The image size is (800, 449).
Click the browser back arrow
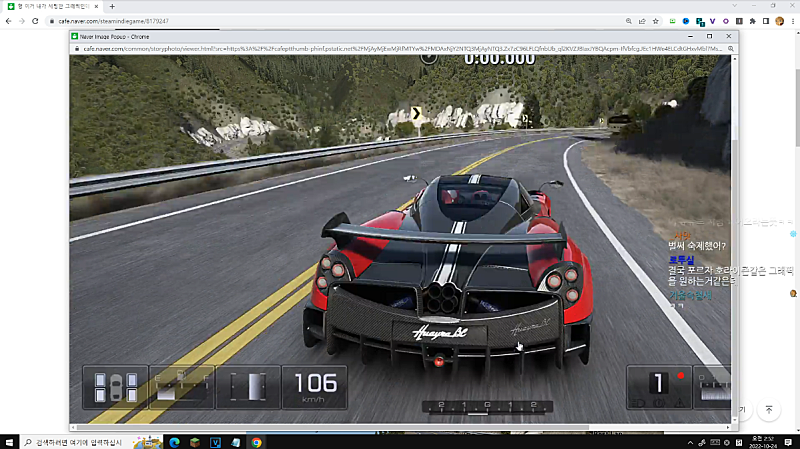(7, 20)
